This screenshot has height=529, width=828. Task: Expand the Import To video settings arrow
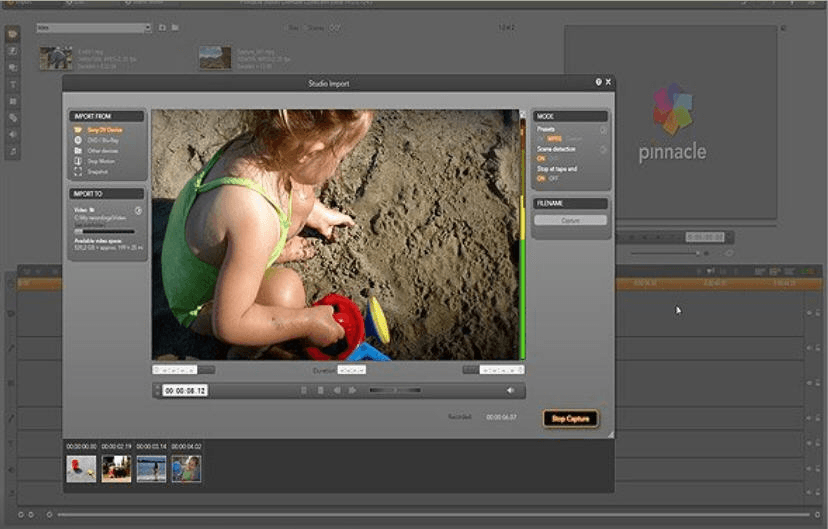[x=138, y=210]
